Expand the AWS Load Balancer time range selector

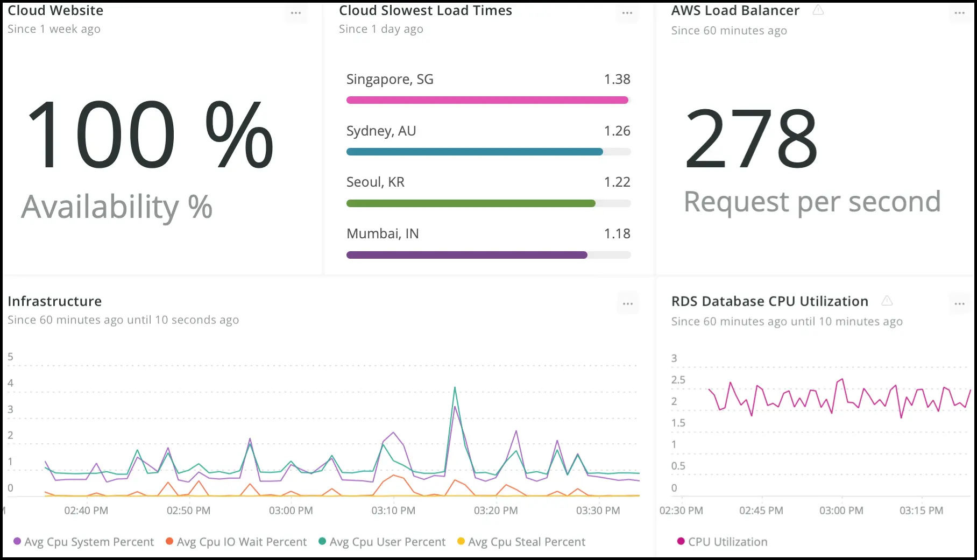pyautogui.click(x=729, y=31)
